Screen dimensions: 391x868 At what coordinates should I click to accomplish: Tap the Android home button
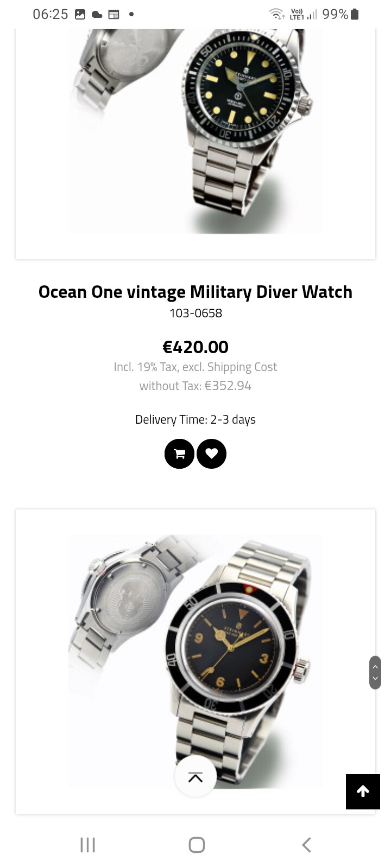pyautogui.click(x=197, y=845)
